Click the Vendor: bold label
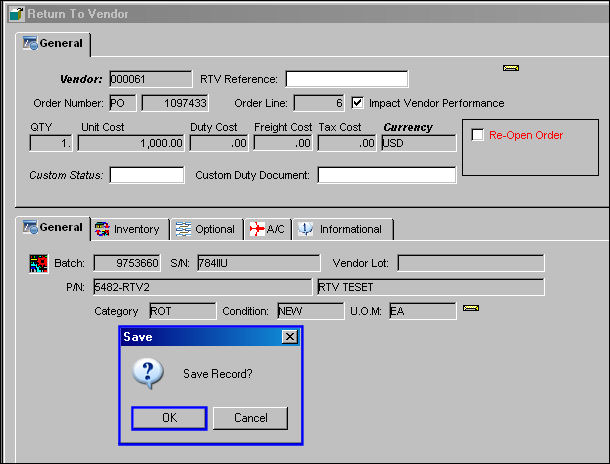 point(81,79)
